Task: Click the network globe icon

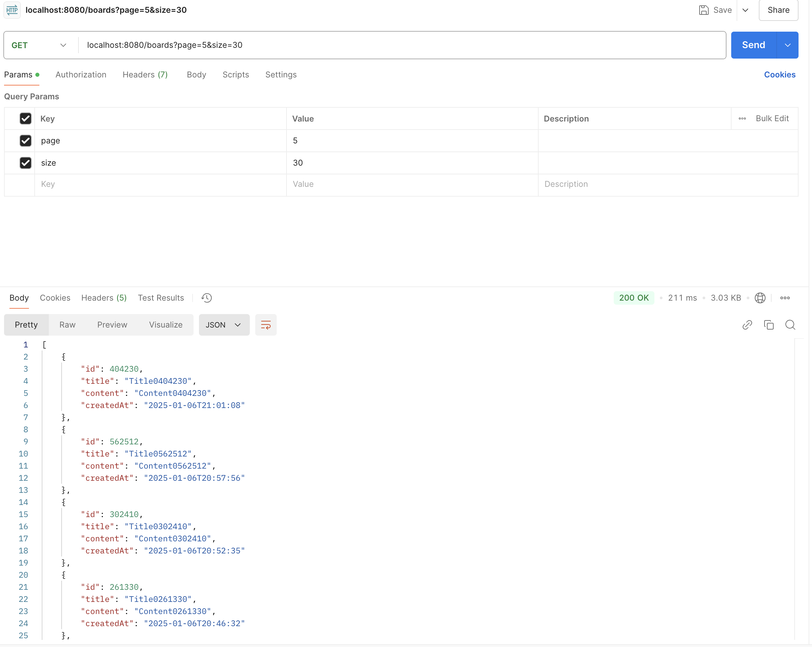Action: [x=760, y=298]
